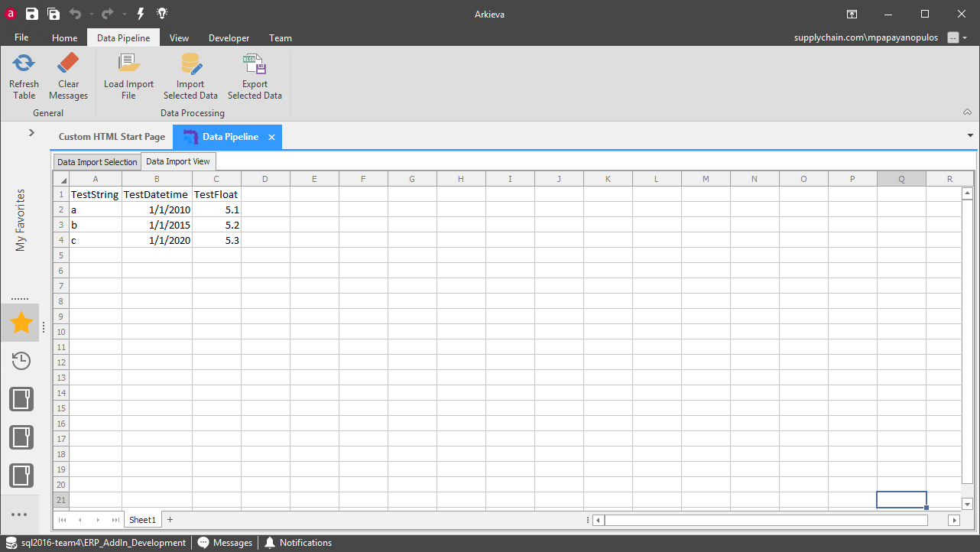Open the document tabs list dropdown
Image resolution: width=980 pixels, height=552 pixels.
click(970, 136)
